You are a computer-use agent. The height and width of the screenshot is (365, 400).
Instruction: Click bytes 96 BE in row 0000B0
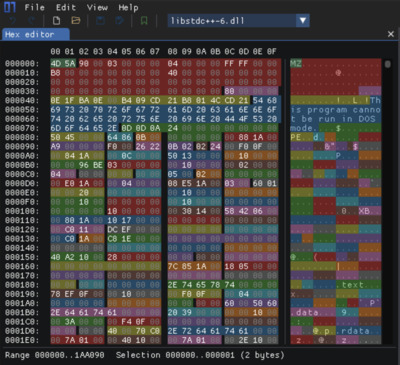pos(91,165)
